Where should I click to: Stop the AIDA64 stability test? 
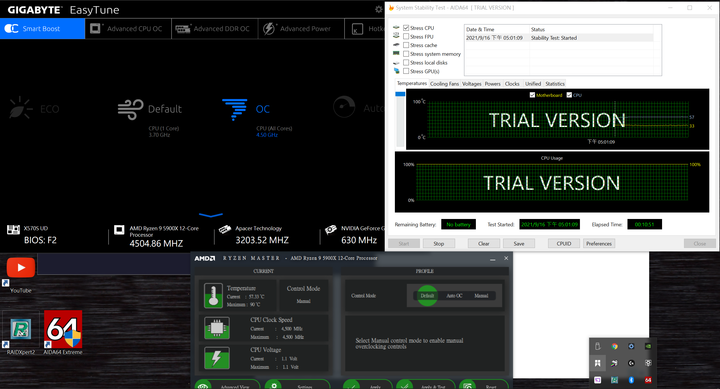(439, 243)
